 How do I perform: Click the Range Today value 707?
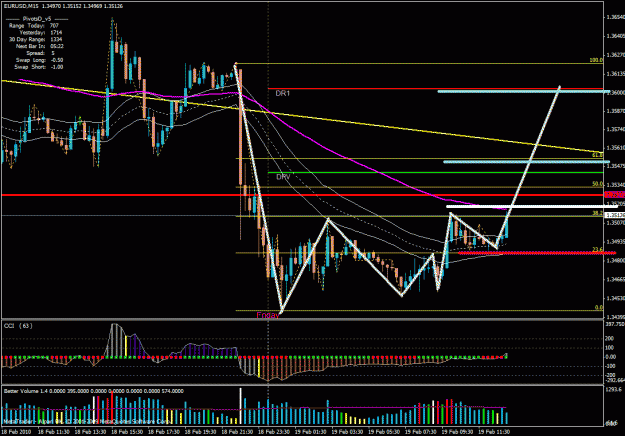click(54, 26)
